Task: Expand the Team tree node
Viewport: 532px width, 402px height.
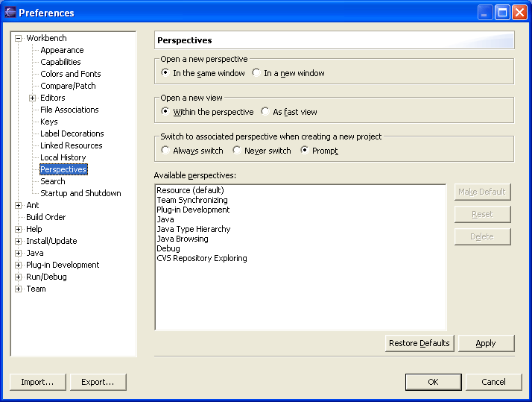Action: click(x=19, y=289)
